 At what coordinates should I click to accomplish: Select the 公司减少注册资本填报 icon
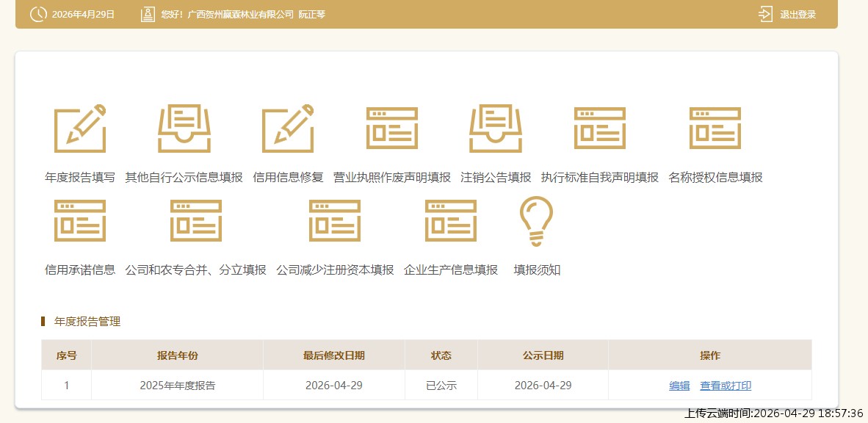point(335,221)
